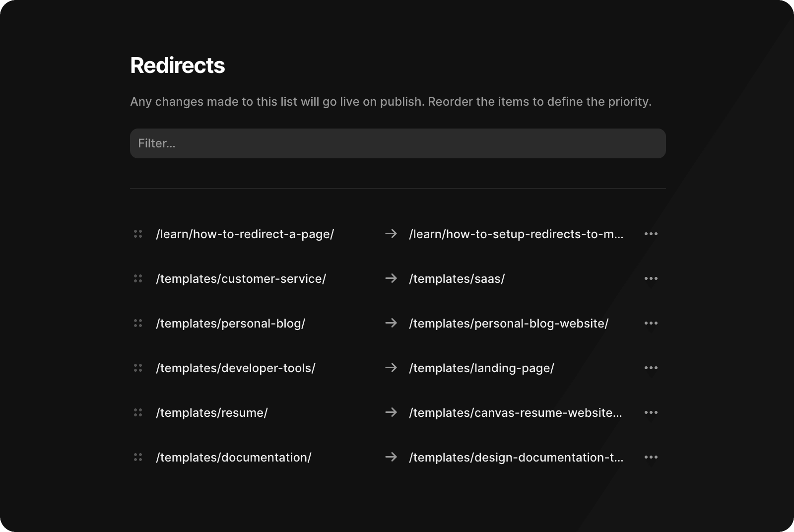Screen dimensions: 794x532
Task: Click the three dots on resume row
Action: pos(651,412)
